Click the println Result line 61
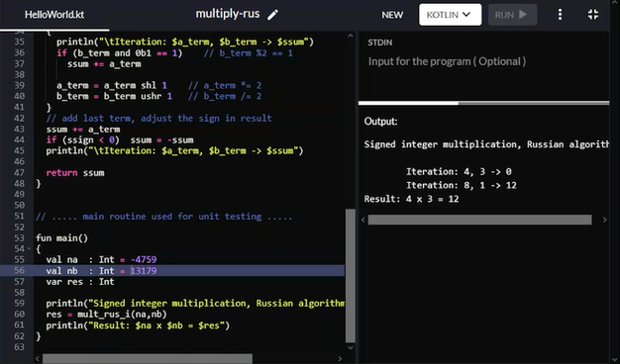 (138, 325)
